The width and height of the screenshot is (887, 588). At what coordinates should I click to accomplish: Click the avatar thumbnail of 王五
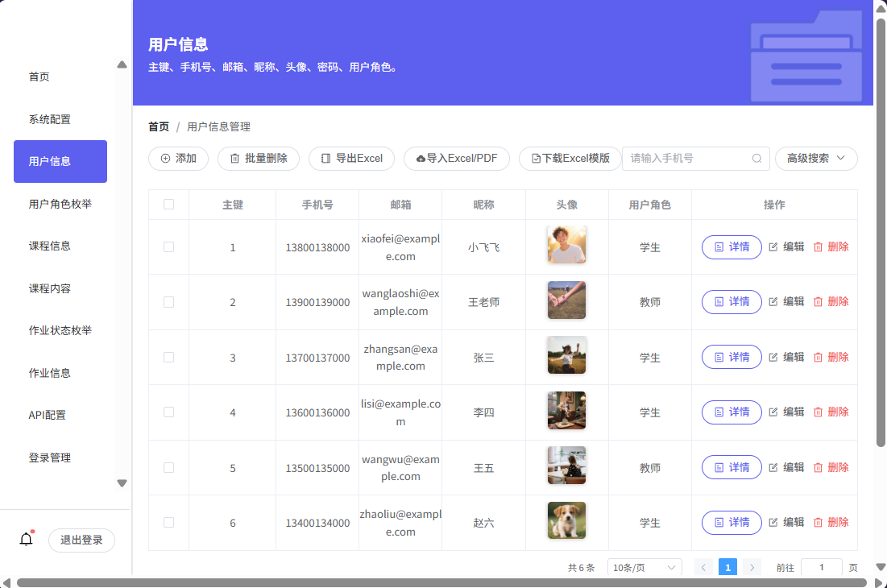click(x=566, y=466)
